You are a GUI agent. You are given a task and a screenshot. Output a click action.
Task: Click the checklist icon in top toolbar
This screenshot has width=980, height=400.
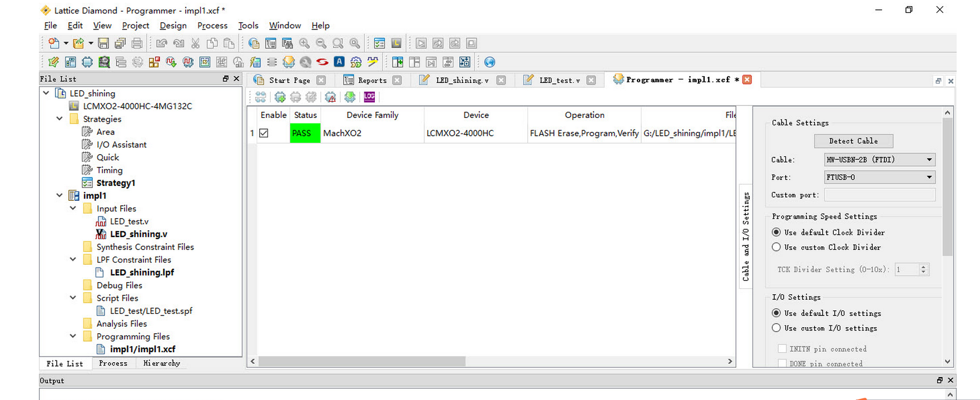[x=379, y=43]
